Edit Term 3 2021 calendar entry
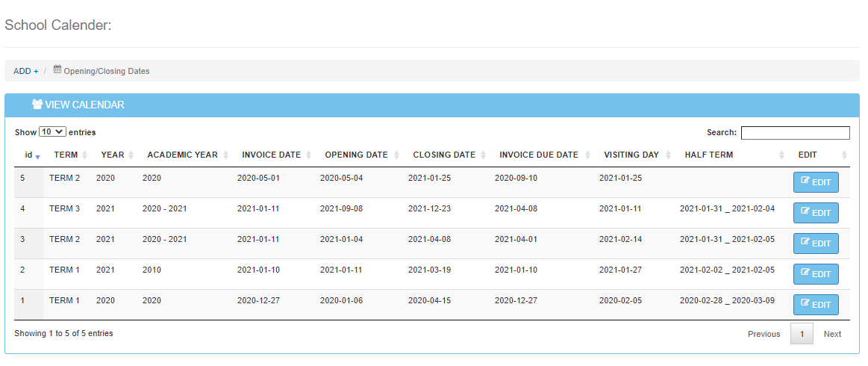Screen dimensions: 868x366 point(816,213)
